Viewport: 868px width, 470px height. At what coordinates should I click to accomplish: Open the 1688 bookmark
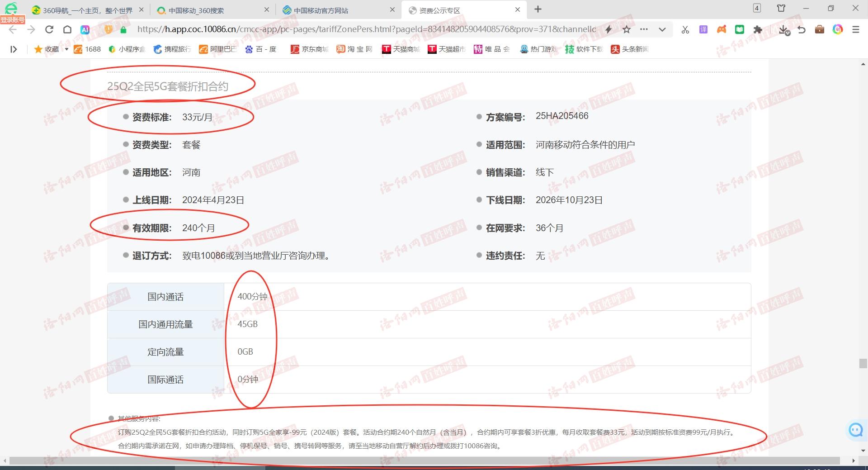pos(87,49)
